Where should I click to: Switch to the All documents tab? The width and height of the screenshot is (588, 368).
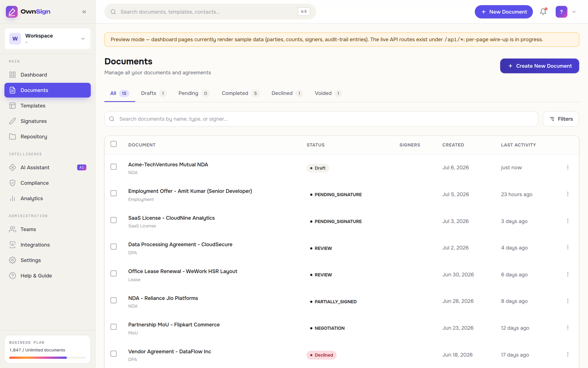click(119, 93)
